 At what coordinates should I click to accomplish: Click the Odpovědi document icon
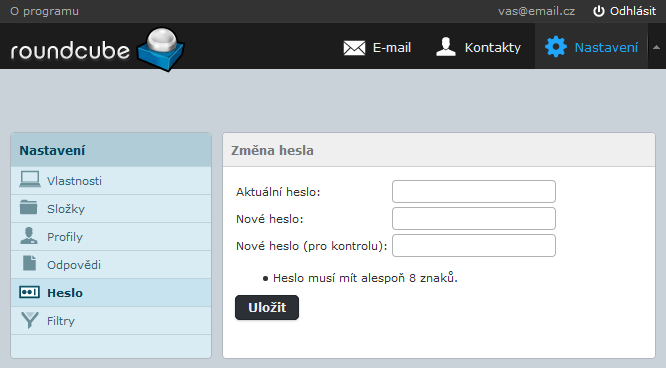pyautogui.click(x=29, y=263)
